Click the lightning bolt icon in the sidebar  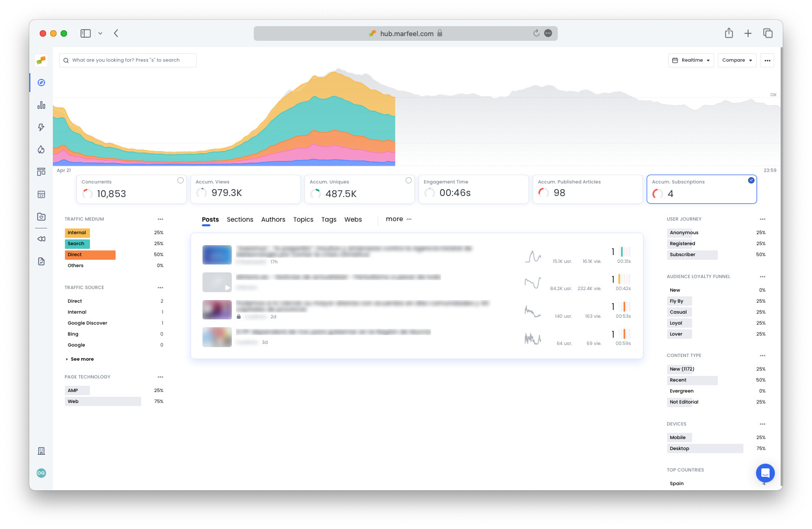(41, 127)
